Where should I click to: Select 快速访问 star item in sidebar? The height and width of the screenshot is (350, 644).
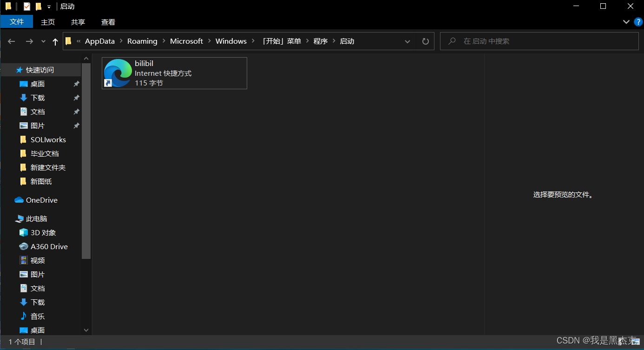(x=41, y=70)
